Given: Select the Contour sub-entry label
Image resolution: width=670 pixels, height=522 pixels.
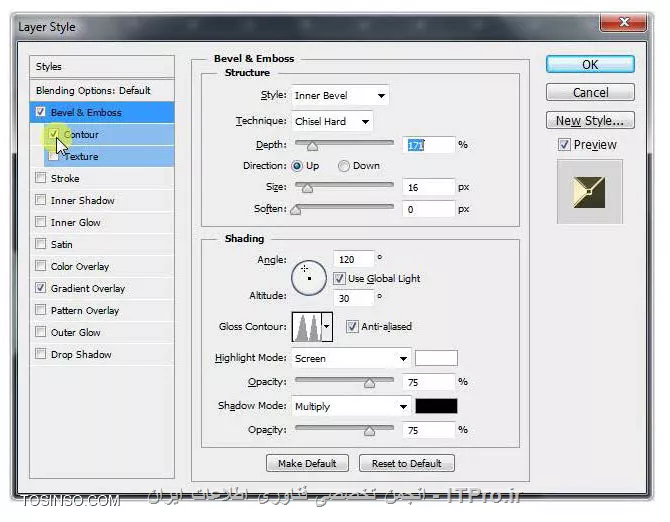Looking at the screenshot, I should click(81, 135).
